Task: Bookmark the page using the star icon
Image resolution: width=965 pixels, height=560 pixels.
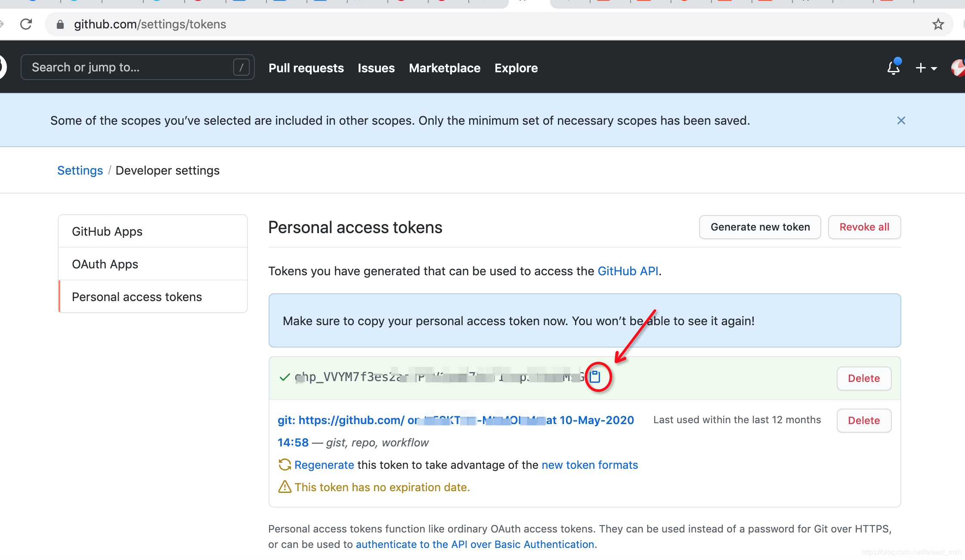Action: [x=937, y=24]
